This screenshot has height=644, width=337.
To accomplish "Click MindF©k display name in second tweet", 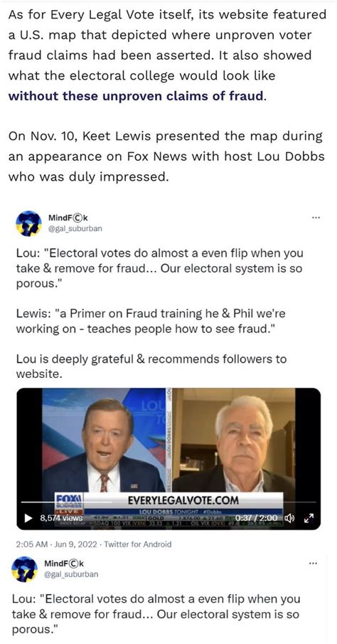I will point(66,563).
